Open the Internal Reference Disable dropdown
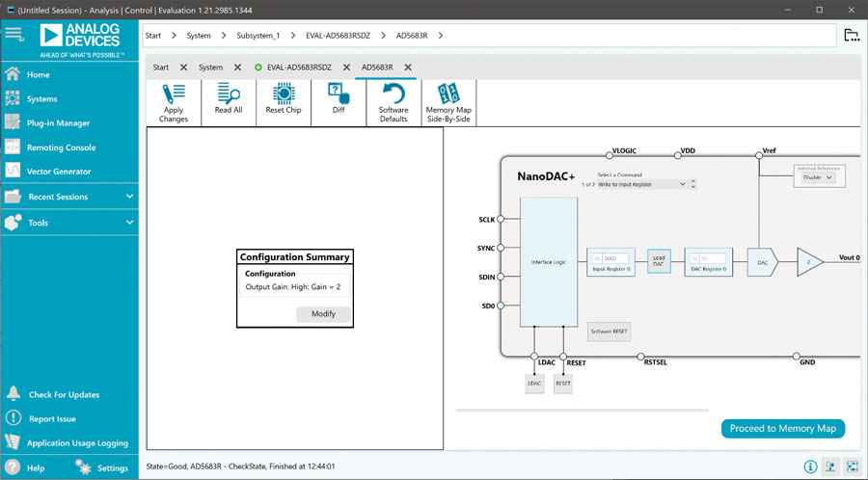 pyautogui.click(x=818, y=177)
